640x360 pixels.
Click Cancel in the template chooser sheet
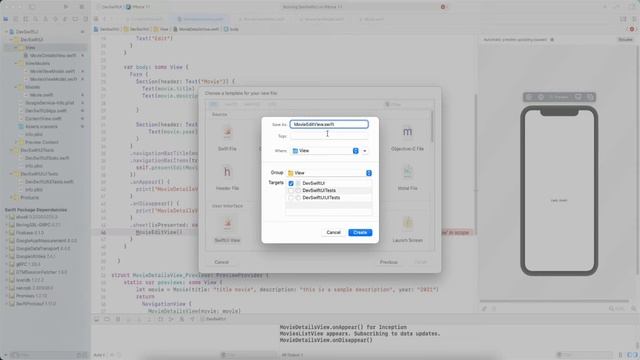pyautogui.click(x=222, y=262)
